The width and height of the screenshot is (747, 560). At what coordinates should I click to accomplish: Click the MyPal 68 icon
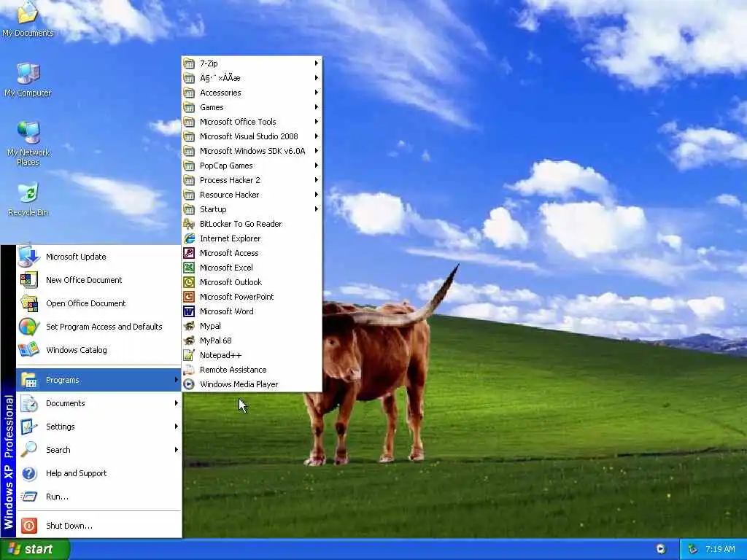click(x=189, y=341)
